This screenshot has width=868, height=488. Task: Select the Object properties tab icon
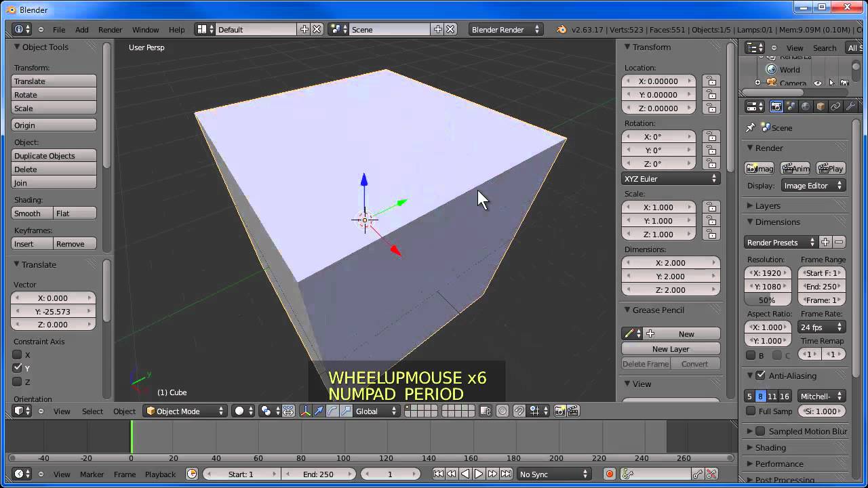pyautogui.click(x=821, y=106)
